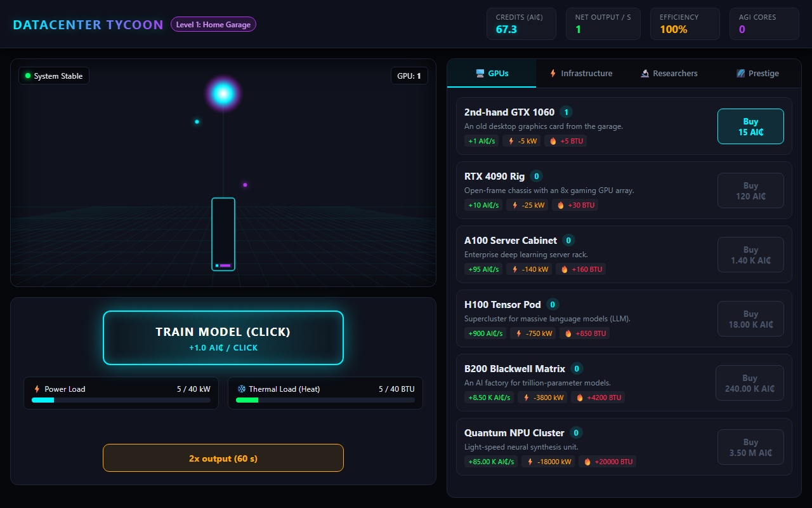Click Buy for H100 Tensor Pod

(750, 319)
